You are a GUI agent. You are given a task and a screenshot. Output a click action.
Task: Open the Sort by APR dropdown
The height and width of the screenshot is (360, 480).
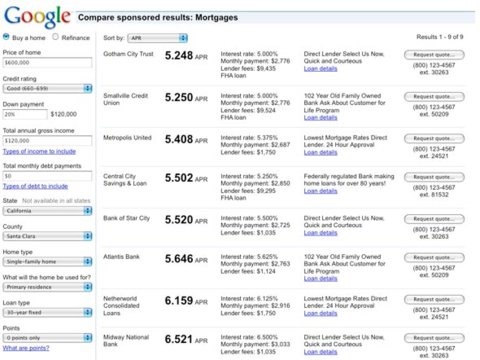click(x=158, y=38)
